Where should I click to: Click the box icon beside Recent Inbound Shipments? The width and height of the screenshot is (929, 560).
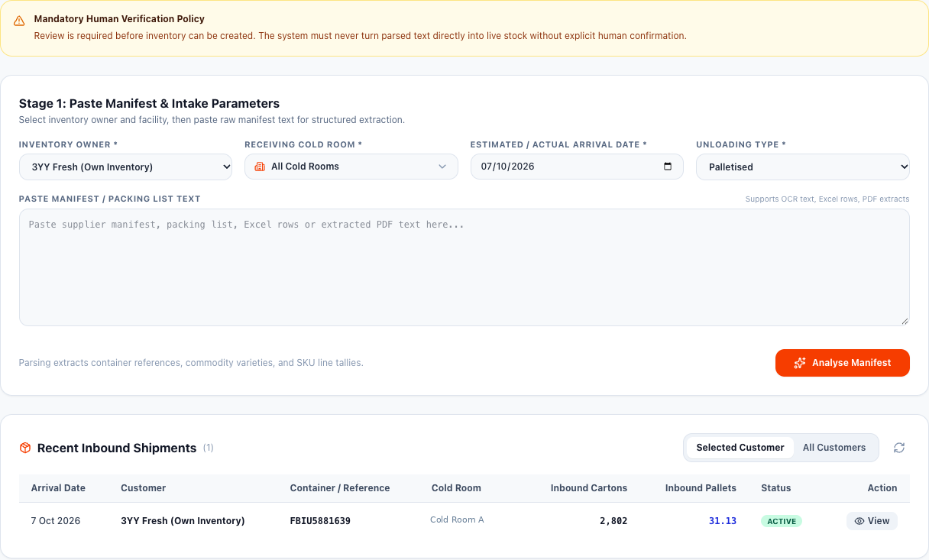tap(25, 448)
